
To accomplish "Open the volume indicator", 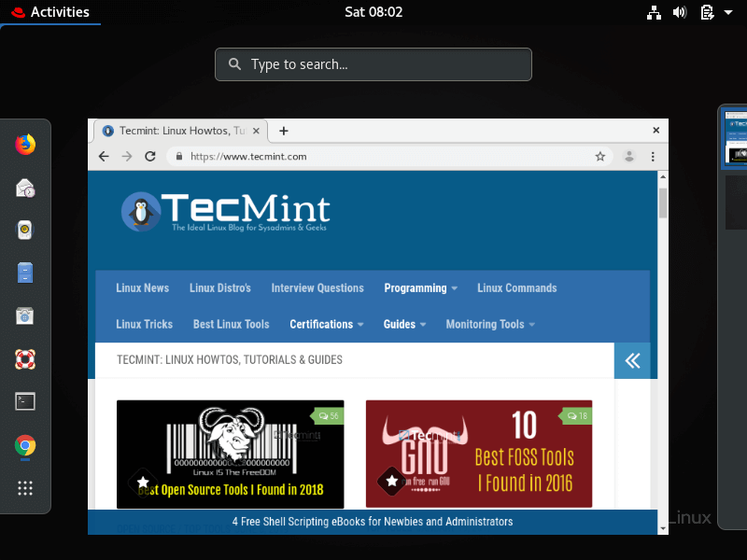I will 680,12.
